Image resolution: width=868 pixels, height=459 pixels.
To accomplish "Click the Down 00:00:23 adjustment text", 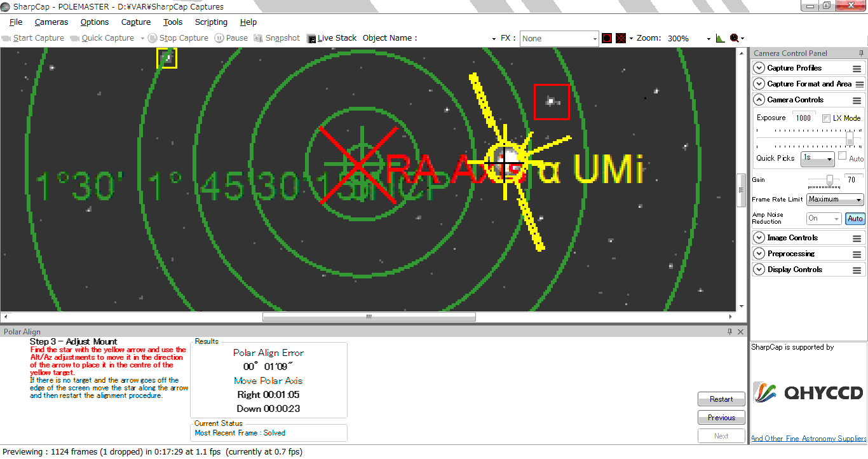I will click(268, 409).
